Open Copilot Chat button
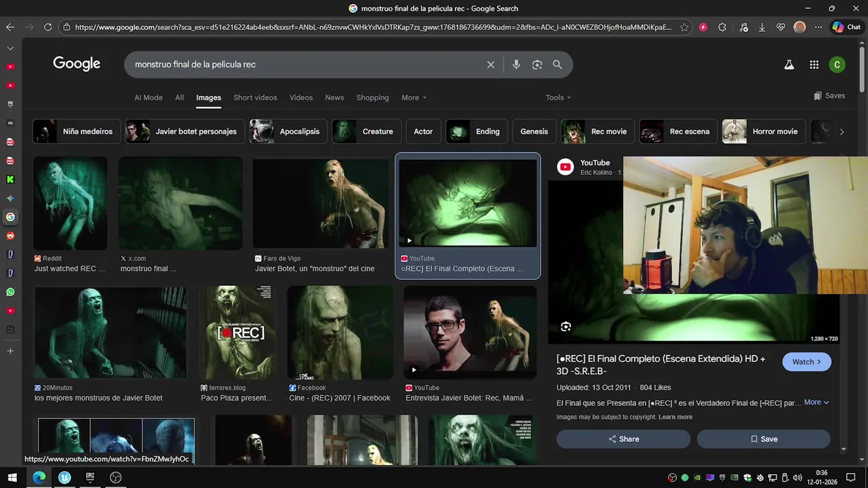 click(846, 27)
